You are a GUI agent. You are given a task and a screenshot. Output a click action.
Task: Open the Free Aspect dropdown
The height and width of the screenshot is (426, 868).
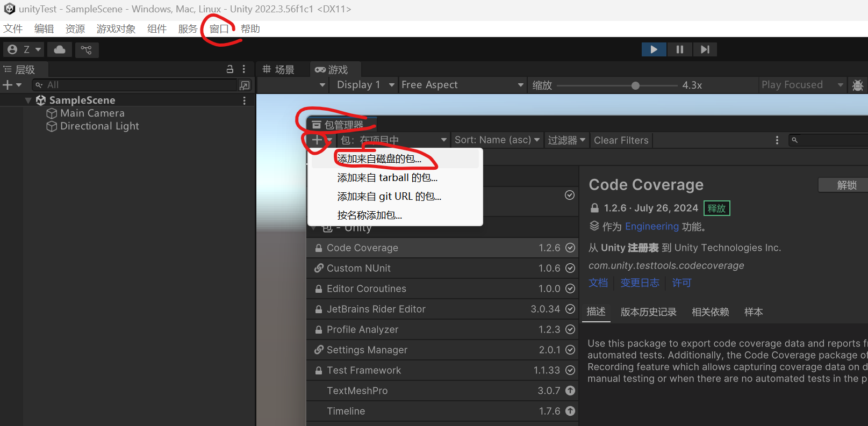[x=462, y=85]
